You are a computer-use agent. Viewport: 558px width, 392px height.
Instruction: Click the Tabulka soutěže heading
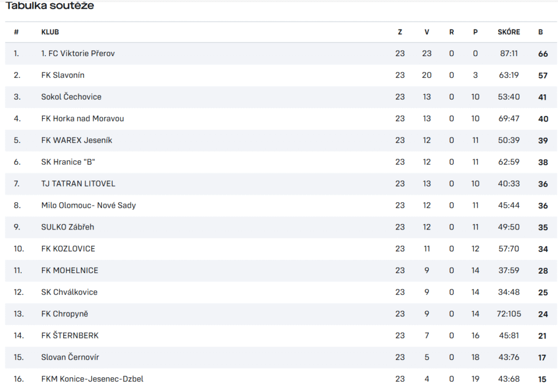(x=50, y=5)
